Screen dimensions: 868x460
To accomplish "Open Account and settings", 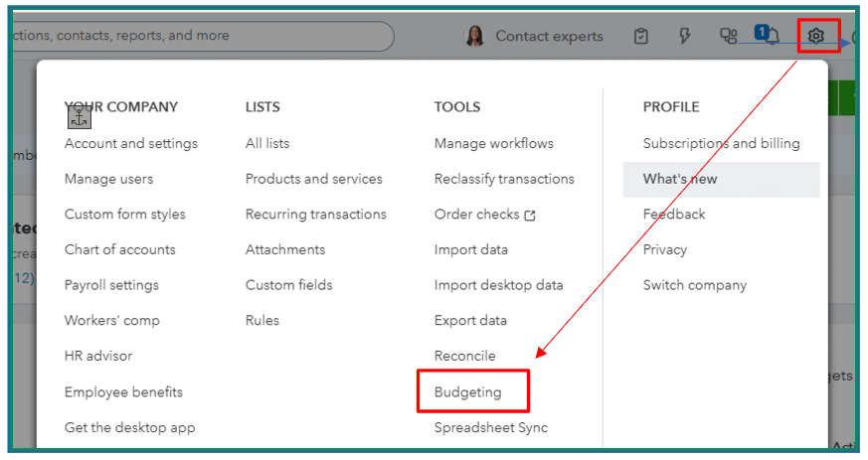I will pyautogui.click(x=130, y=144).
